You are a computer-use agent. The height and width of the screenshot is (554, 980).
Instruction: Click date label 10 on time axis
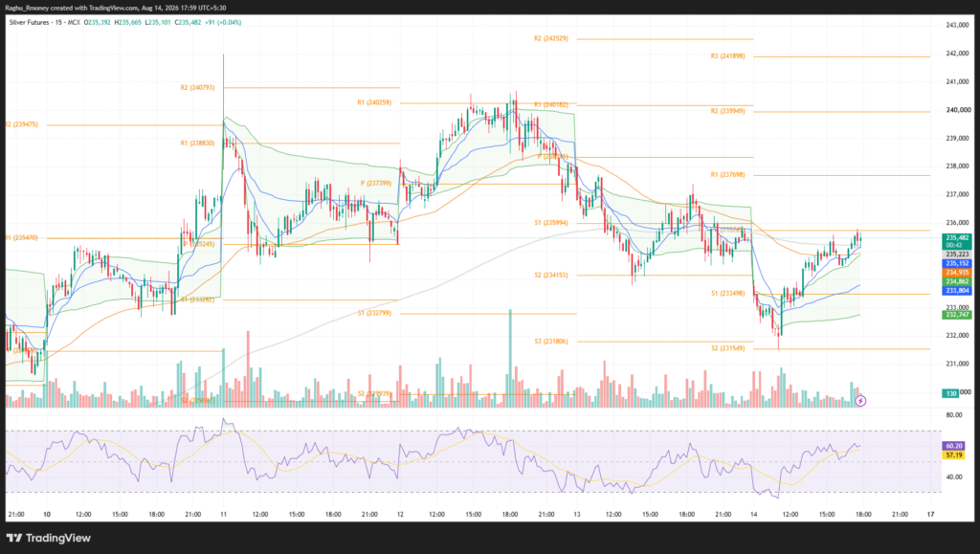click(x=47, y=515)
